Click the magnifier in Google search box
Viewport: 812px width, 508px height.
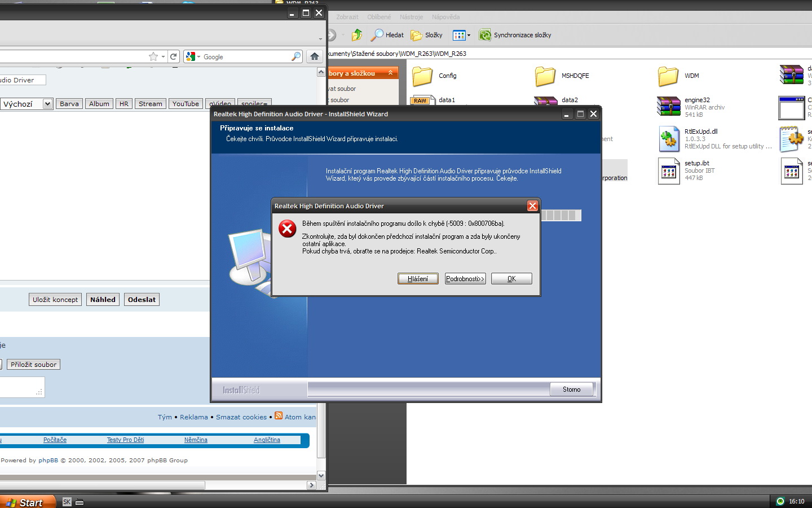pos(296,56)
